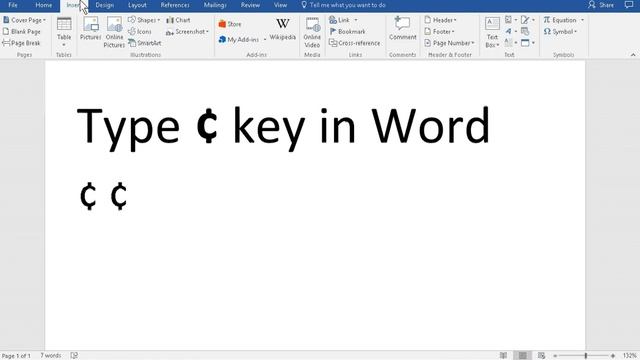This screenshot has width=640, height=360.
Task: Open the Shapes dropdown
Action: pos(144,20)
